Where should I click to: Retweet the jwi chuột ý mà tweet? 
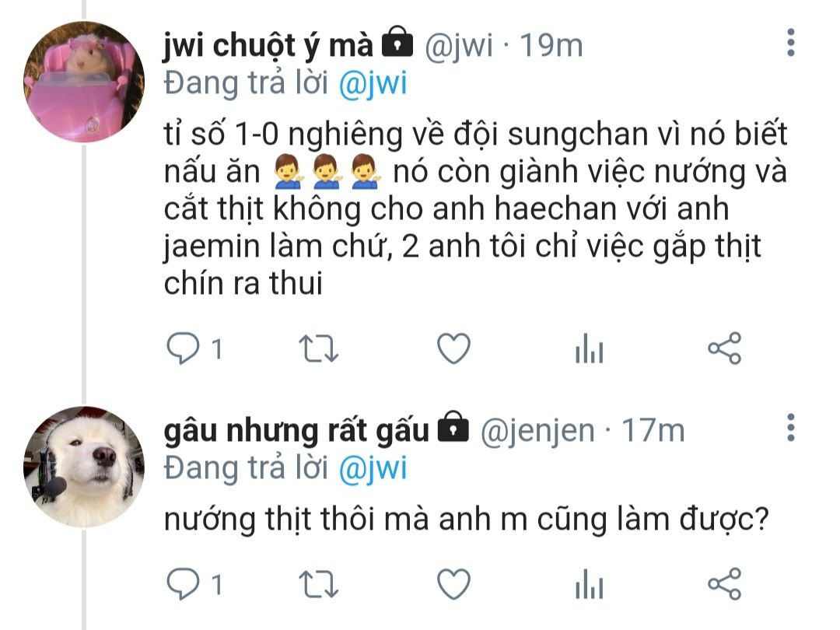[x=318, y=348]
